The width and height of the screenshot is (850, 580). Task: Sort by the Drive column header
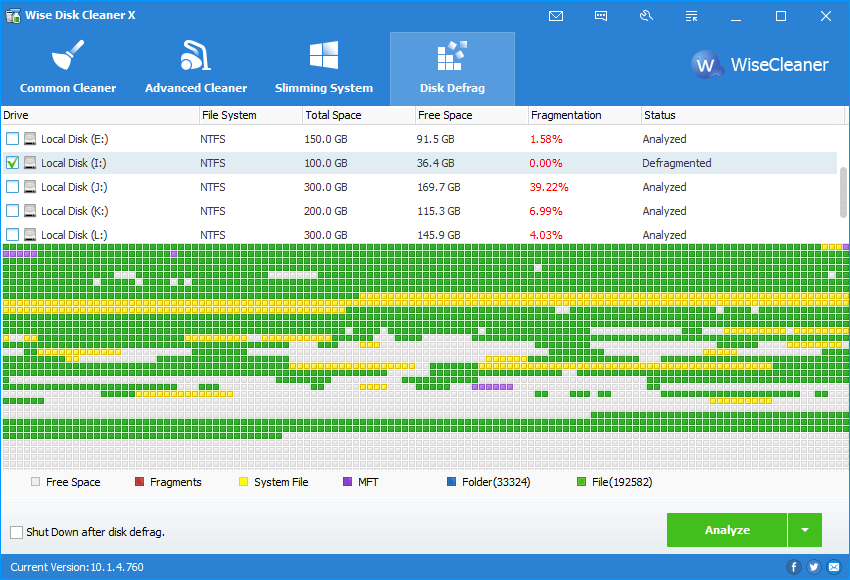100,115
